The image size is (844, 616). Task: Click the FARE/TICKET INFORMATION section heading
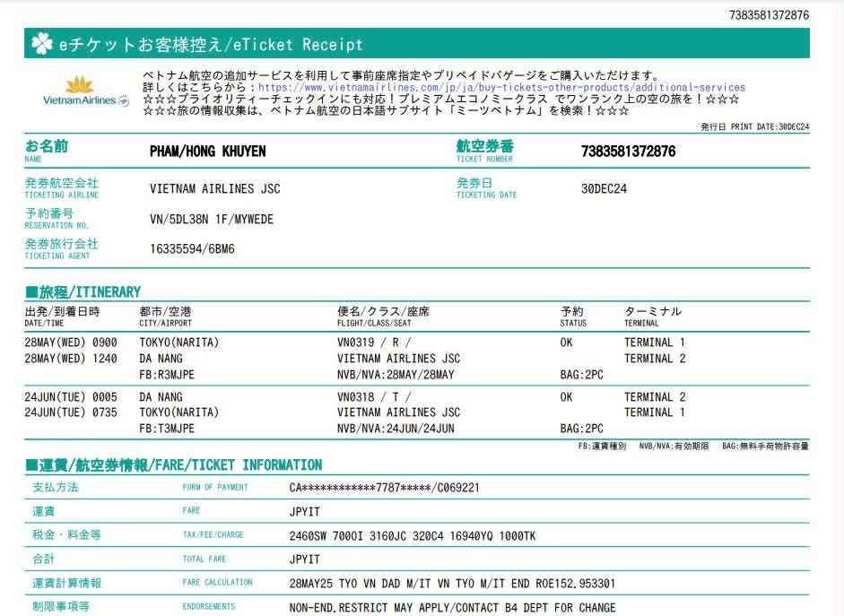pos(173,465)
